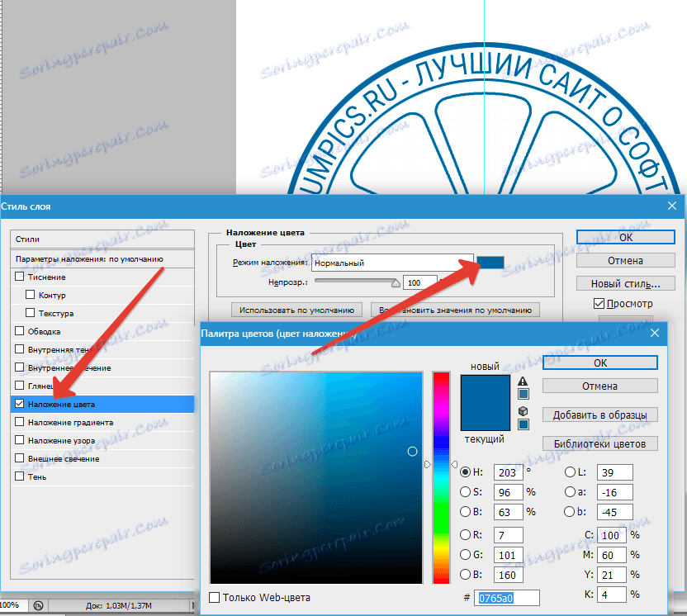Screen dimensions: 687x616
Task: Click Добавить в образцы button
Action: point(599,415)
